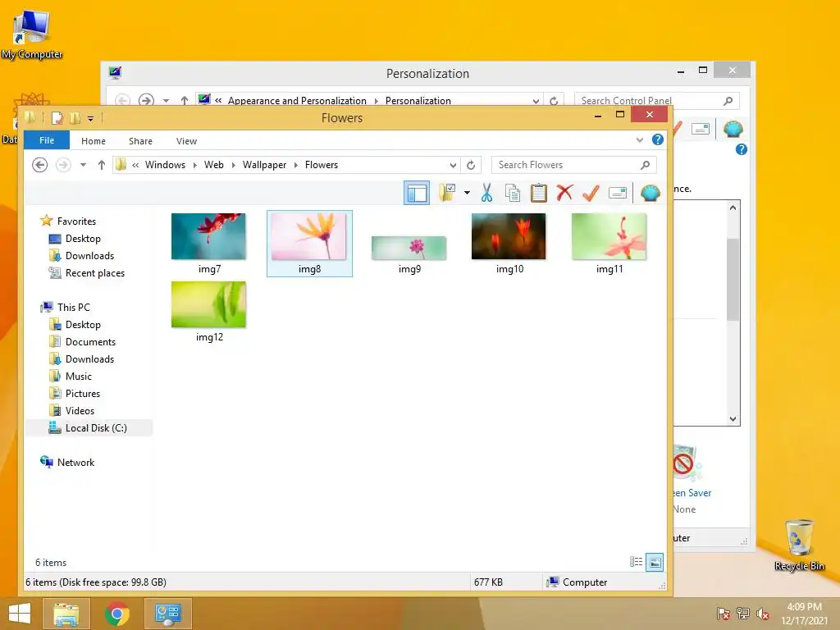Click Appearance and Personalization breadcrumb

(x=297, y=101)
